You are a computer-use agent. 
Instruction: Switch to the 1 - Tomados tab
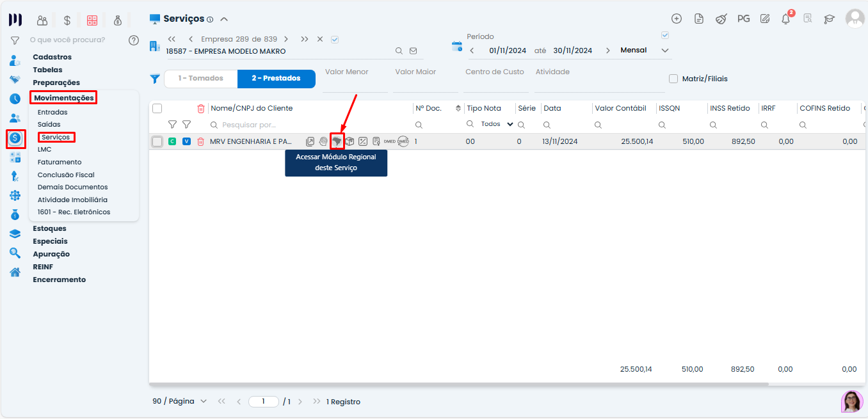pos(200,79)
